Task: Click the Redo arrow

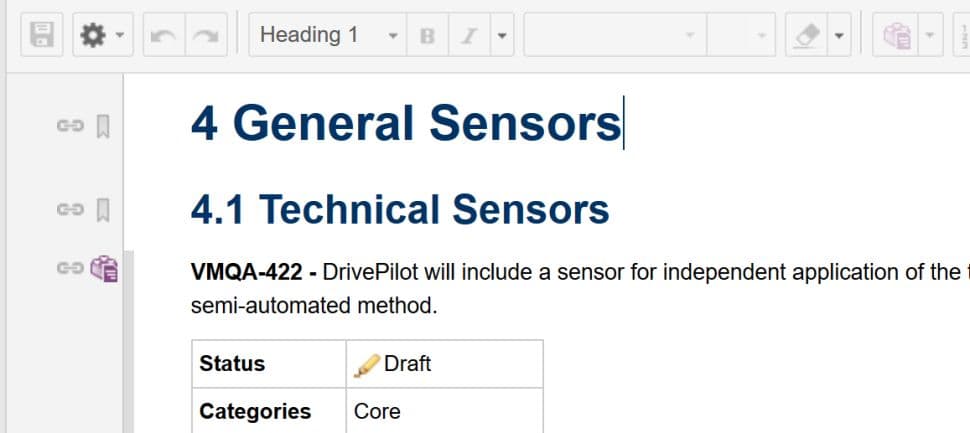Action: click(205, 36)
